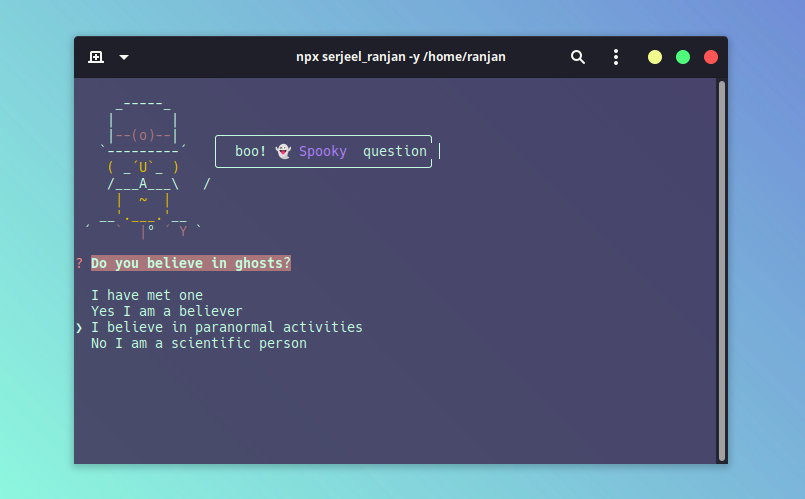
Task: Click the vertical scrollbar of the terminal
Action: pos(722,271)
